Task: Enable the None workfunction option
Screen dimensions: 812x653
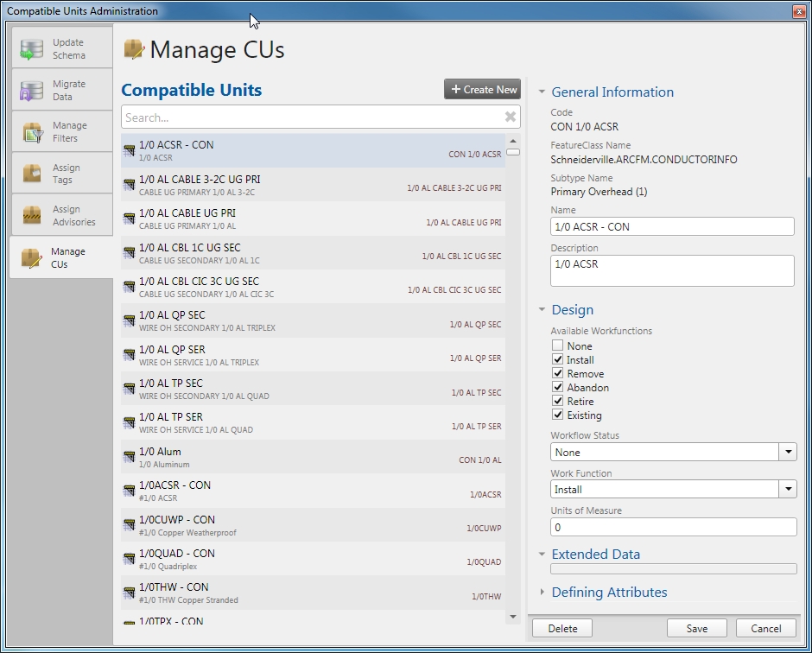Action: pyautogui.click(x=558, y=346)
